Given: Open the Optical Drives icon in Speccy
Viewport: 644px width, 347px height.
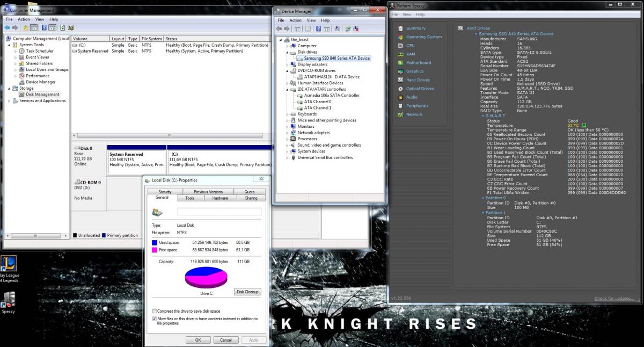Looking at the screenshot, I should pyautogui.click(x=400, y=89).
